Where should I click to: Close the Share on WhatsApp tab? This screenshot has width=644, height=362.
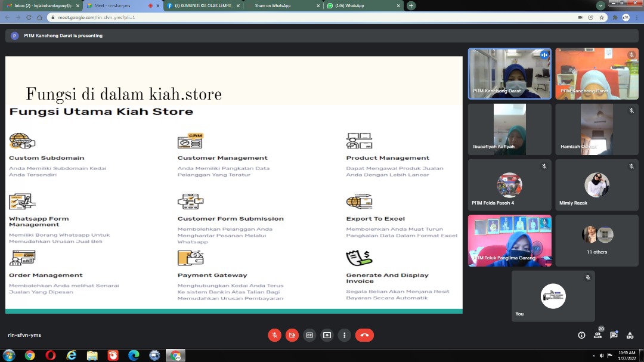[318, 6]
